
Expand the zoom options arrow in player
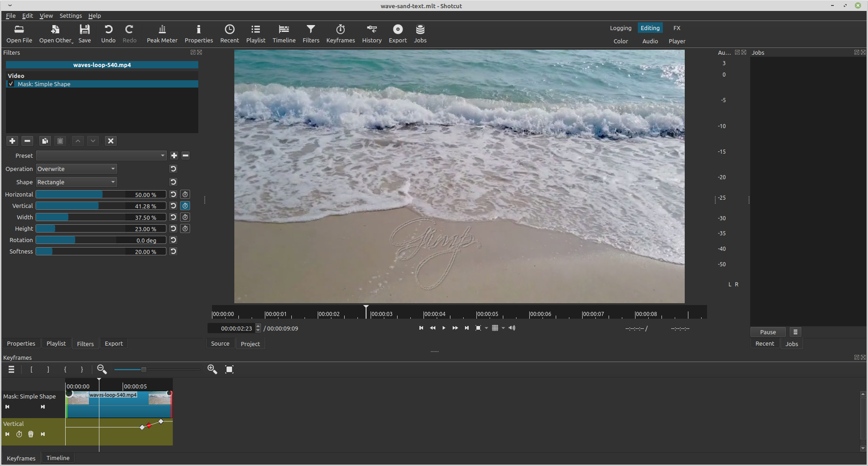(x=486, y=328)
